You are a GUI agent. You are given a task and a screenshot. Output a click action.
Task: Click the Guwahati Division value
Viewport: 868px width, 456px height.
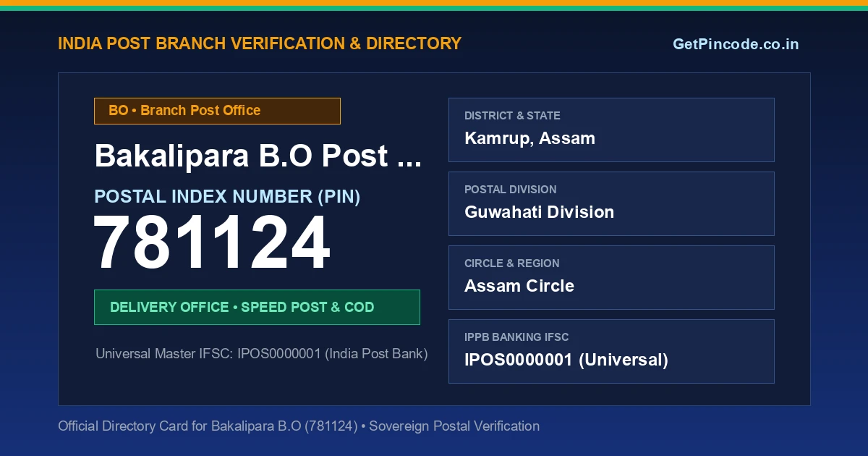click(x=539, y=212)
